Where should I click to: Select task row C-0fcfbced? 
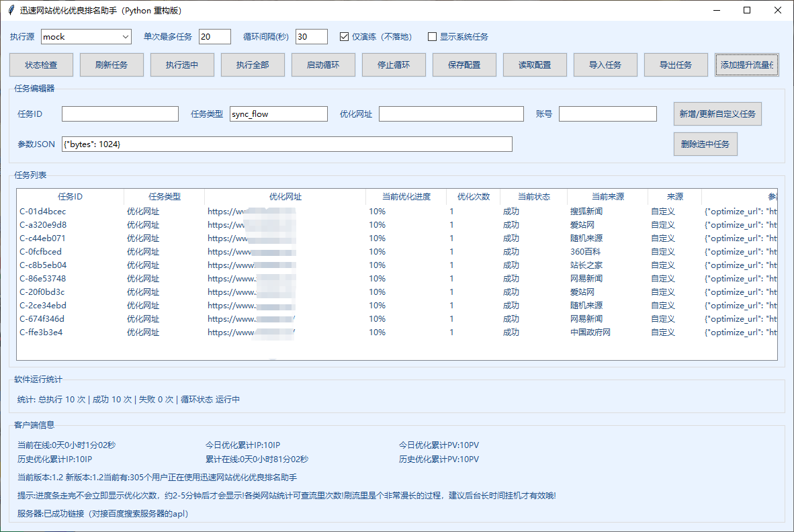tap(41, 252)
